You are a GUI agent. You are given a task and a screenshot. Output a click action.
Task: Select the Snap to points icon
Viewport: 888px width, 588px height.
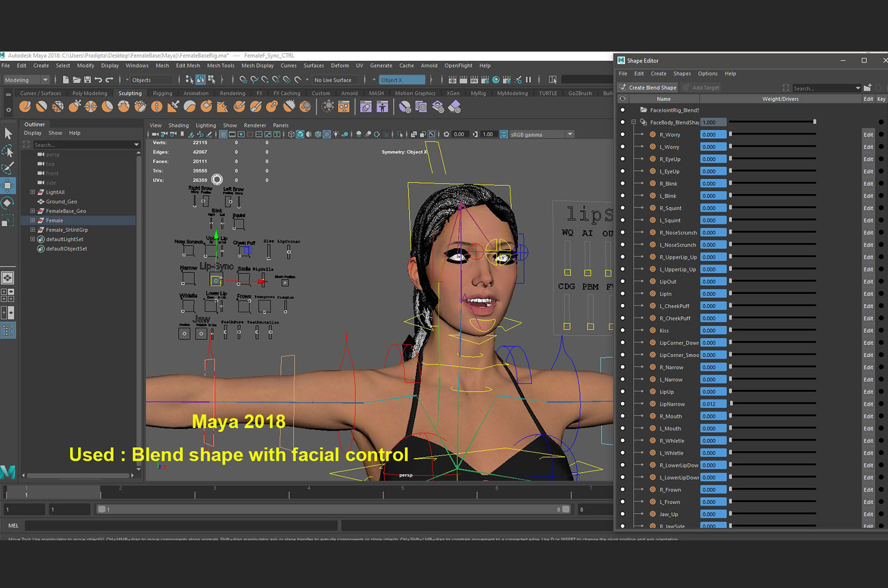(265, 80)
